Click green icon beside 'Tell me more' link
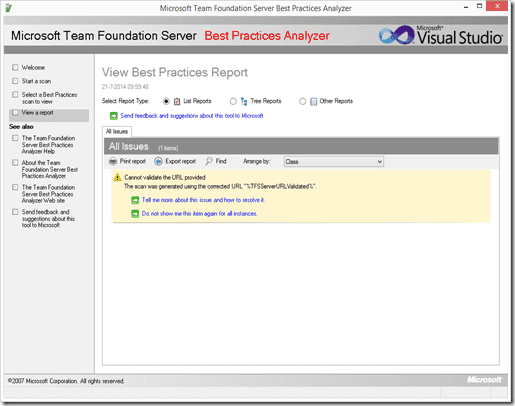This screenshot has width=515, height=406. pos(135,200)
